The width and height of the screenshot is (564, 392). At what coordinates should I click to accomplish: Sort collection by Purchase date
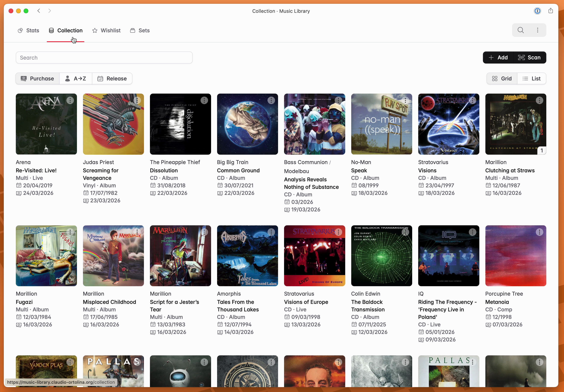point(38,79)
